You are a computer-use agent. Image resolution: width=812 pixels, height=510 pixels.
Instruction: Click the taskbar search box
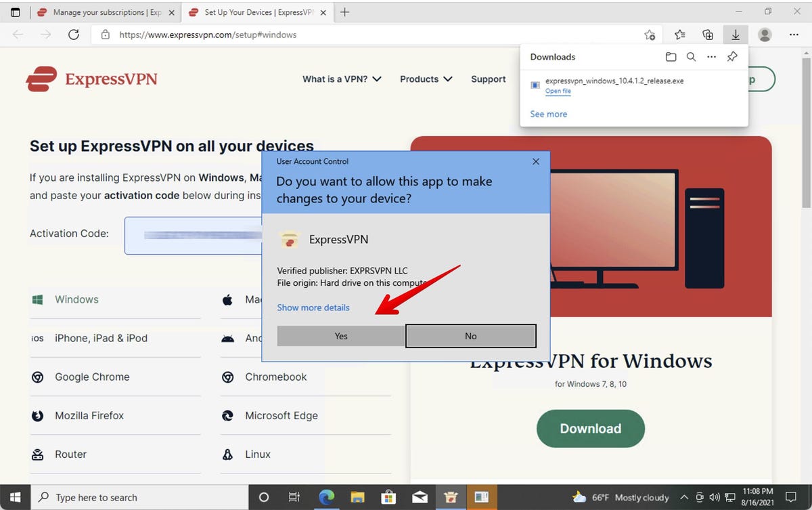click(140, 497)
